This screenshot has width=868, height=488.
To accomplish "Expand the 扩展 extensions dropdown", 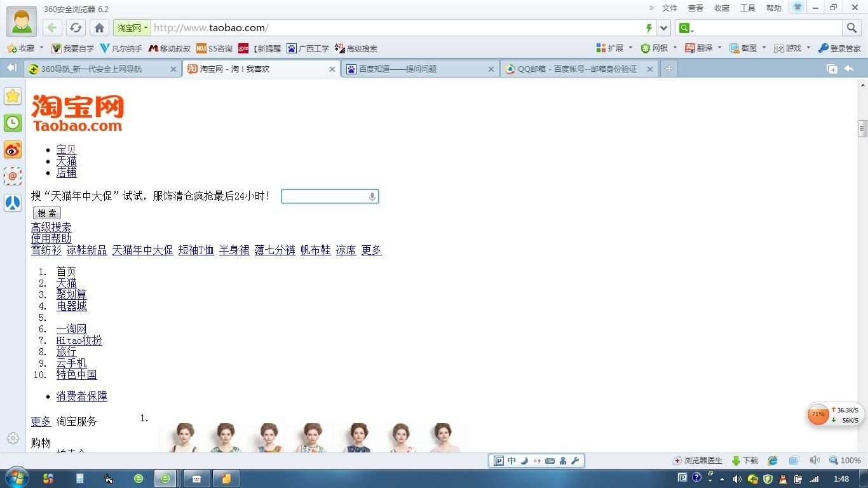I will click(x=630, y=48).
